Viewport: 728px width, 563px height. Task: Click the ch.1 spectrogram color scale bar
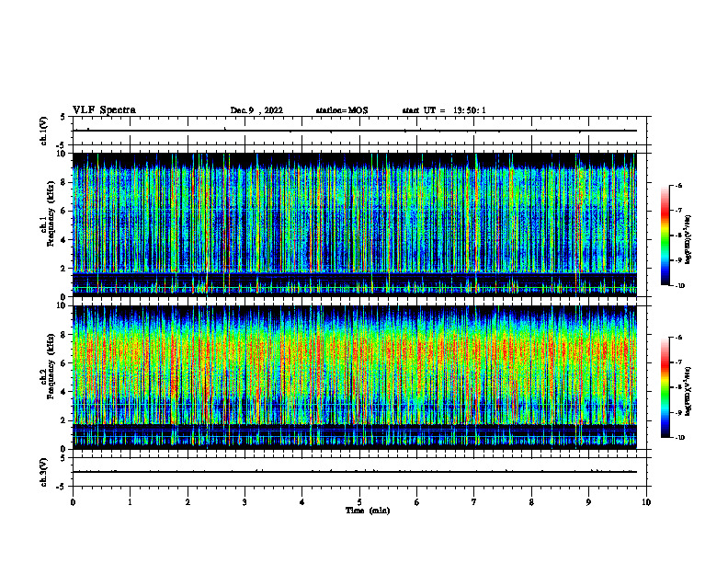click(x=665, y=236)
